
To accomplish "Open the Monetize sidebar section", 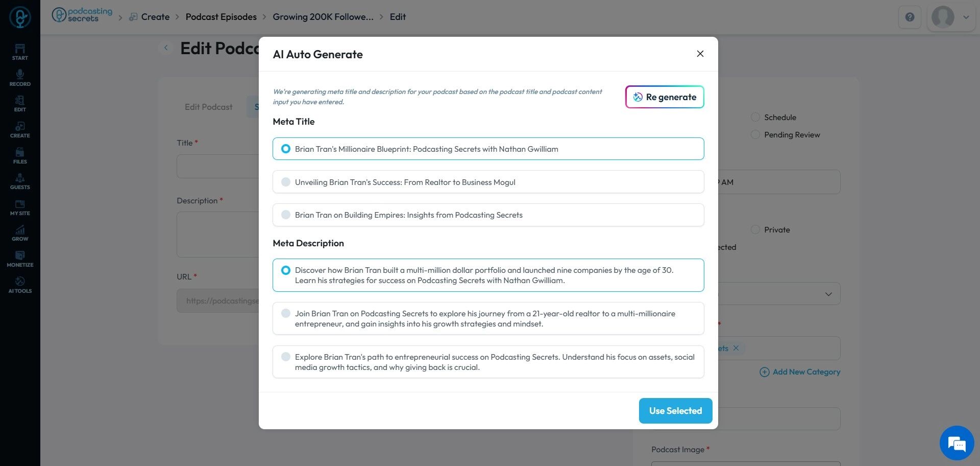I will pyautogui.click(x=20, y=259).
